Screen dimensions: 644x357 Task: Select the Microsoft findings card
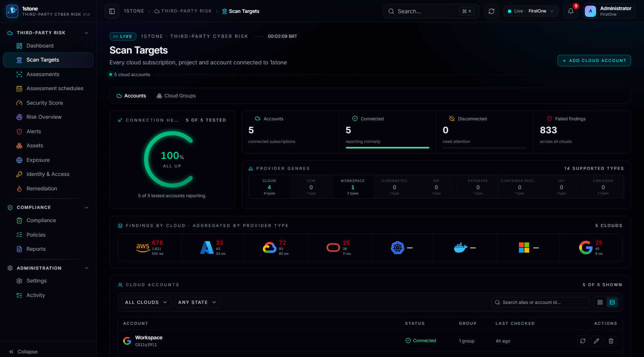point(528,248)
